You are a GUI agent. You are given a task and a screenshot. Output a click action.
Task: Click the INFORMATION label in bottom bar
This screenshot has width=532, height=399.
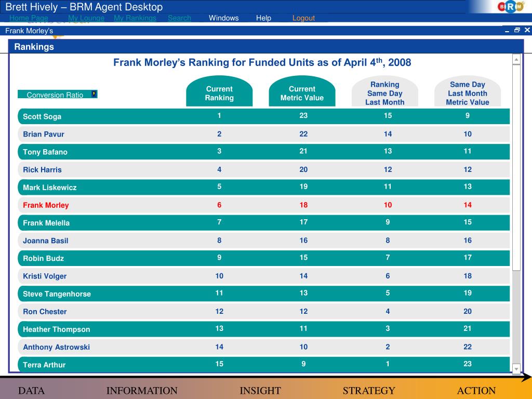point(142,391)
